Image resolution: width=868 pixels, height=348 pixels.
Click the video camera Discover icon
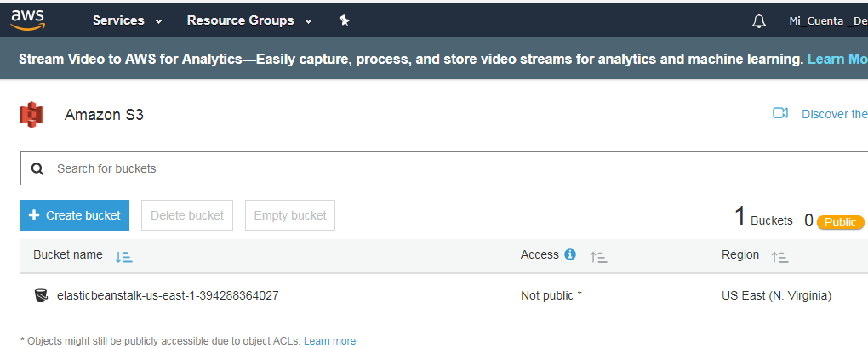(780, 113)
